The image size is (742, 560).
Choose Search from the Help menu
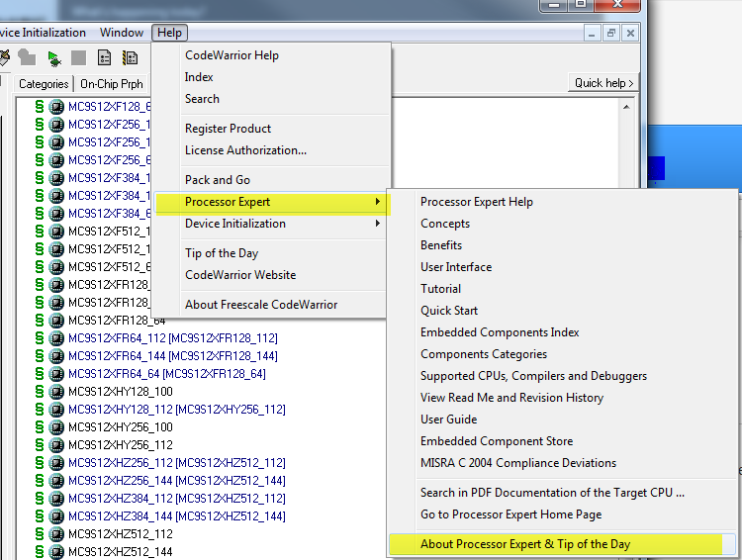(202, 99)
